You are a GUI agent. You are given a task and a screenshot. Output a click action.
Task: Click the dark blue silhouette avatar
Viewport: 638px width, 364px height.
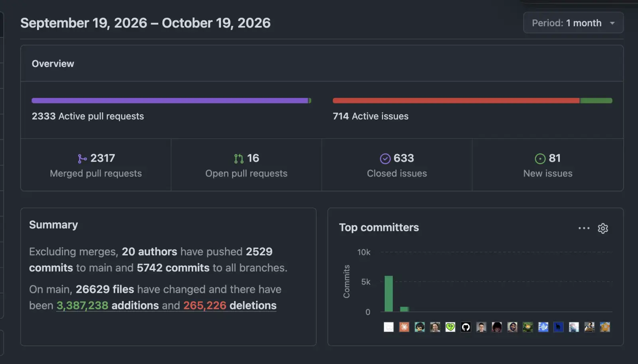558,327
